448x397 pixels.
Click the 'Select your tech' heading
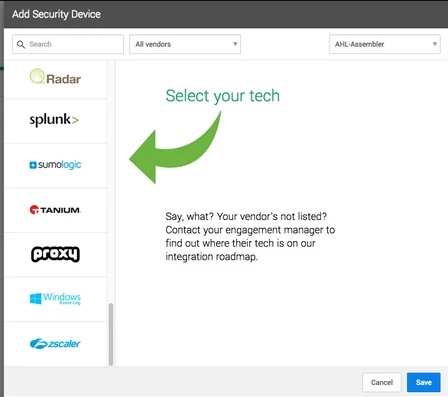click(x=223, y=96)
